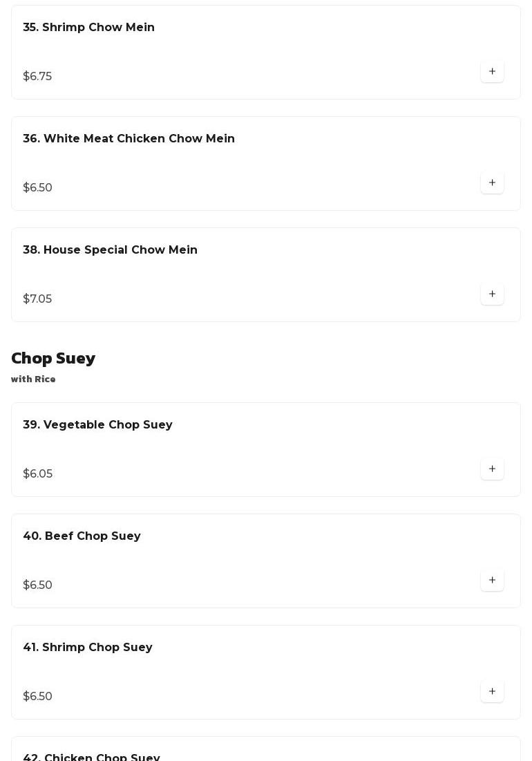Click plus button for White Meat Chicken Chow Mein
Screen dimensions: 532x761
click(x=492, y=183)
